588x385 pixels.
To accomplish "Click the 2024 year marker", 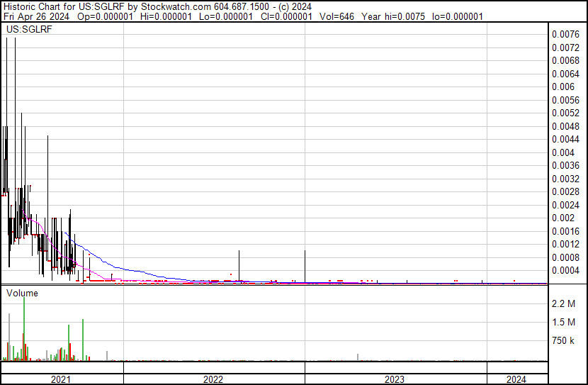I will (516, 379).
